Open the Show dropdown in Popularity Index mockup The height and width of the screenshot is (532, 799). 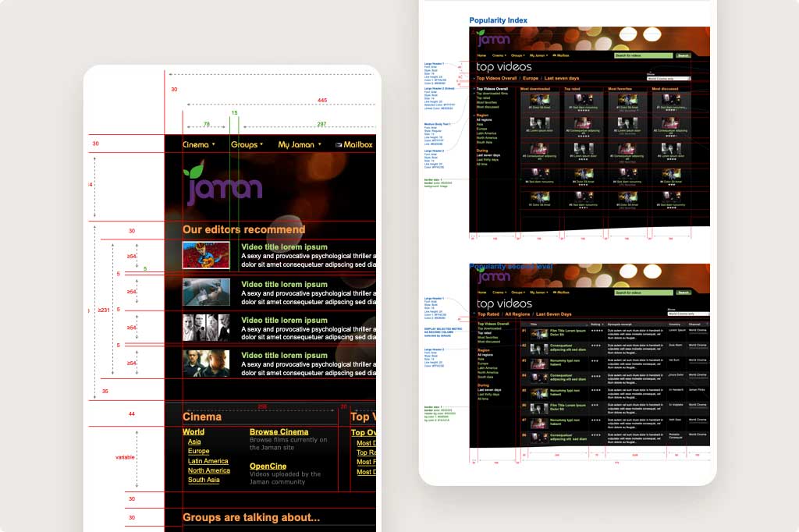pos(669,79)
